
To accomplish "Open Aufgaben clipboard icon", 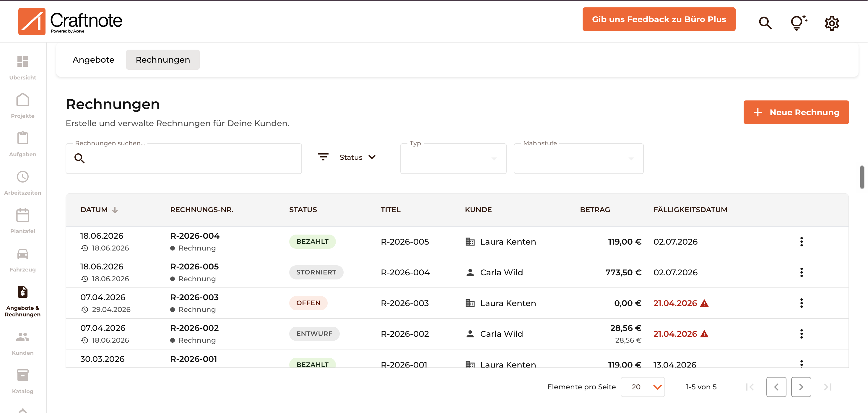I will [x=22, y=138].
